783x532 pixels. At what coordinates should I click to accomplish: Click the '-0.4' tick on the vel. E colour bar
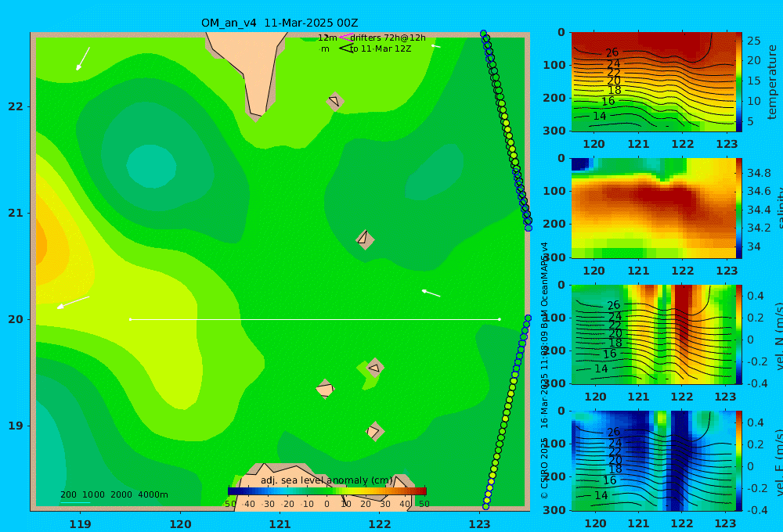click(756, 509)
